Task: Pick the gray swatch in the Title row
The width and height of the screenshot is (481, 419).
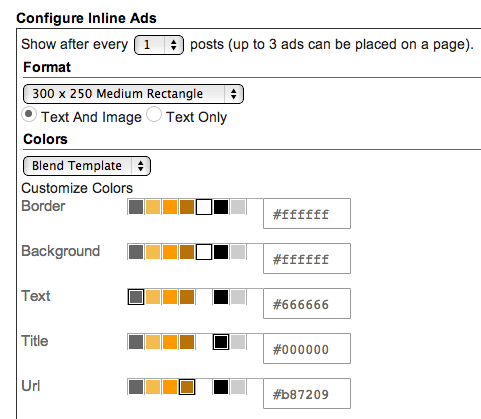Action: tap(136, 342)
